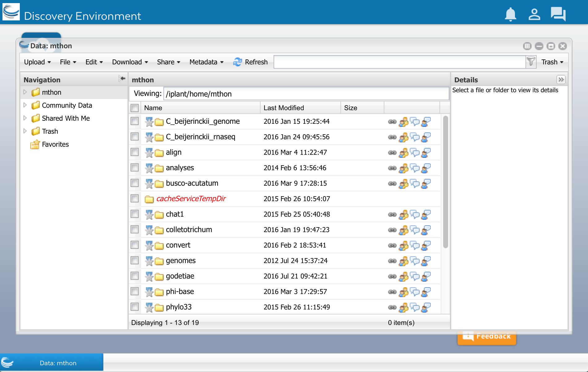Click metadata icon for analyses row

click(426, 168)
